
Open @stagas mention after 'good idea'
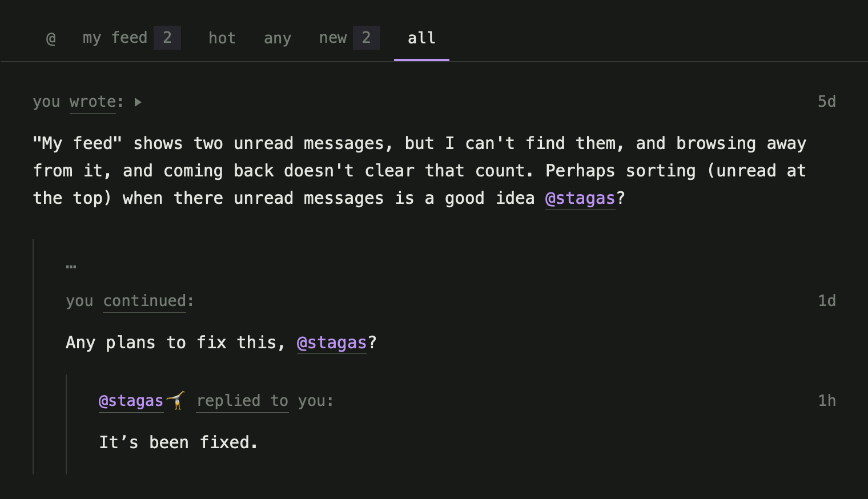point(580,198)
